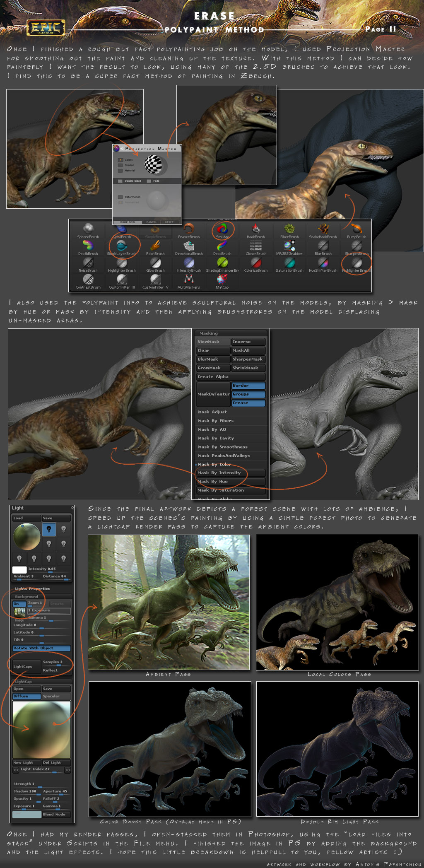Viewport: 424px width, 868px height.
Task: Adjust the Light Index slider
Action: point(41,770)
